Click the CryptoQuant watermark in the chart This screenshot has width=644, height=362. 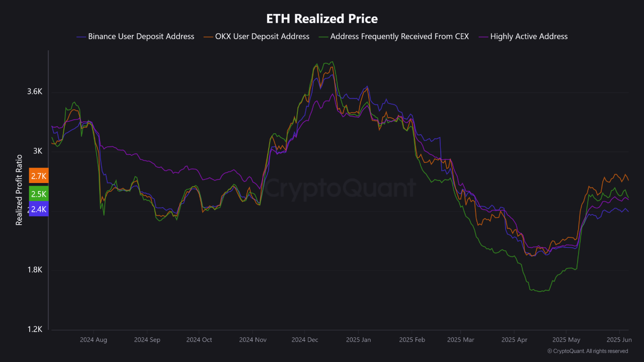[341, 188]
